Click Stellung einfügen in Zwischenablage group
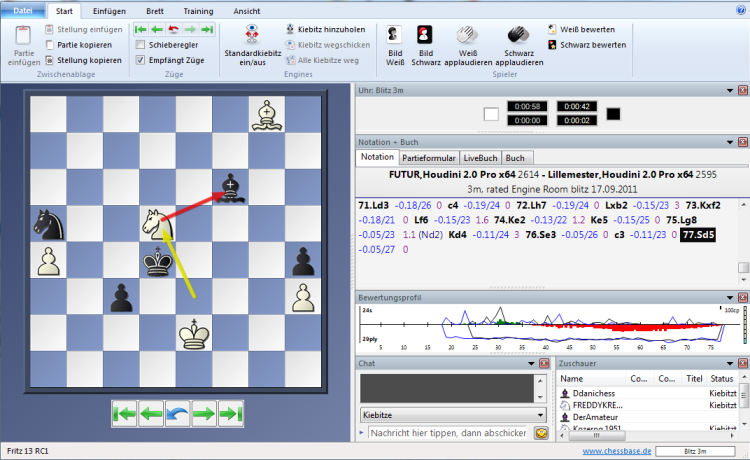The width and height of the screenshot is (750, 460). coord(84,30)
